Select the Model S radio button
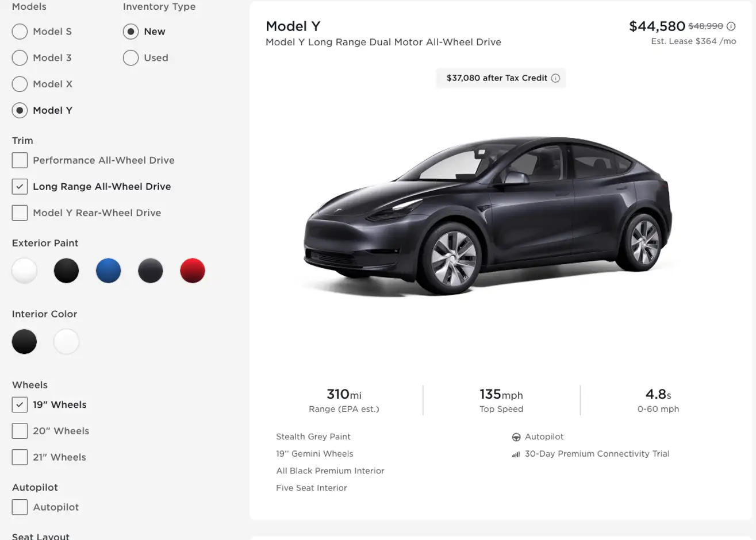 [20, 32]
